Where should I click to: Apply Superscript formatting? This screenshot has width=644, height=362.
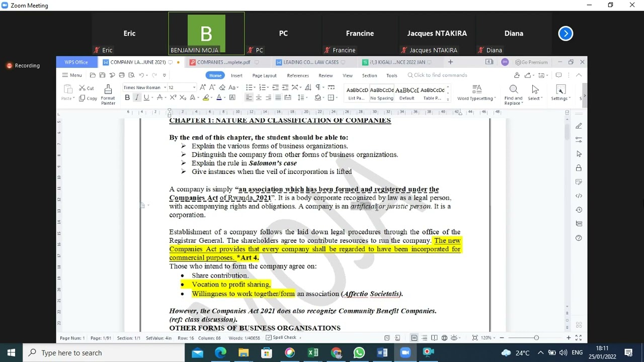173,98
